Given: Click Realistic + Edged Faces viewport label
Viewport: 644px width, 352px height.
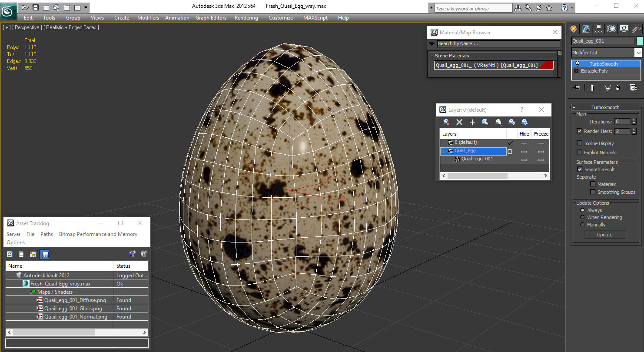Looking at the screenshot, I should 72,27.
